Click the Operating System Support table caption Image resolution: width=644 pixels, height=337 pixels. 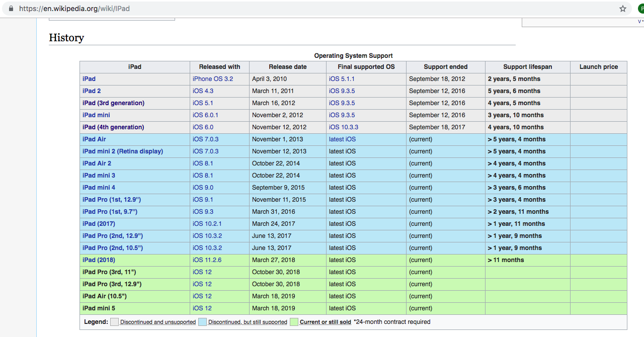point(353,56)
